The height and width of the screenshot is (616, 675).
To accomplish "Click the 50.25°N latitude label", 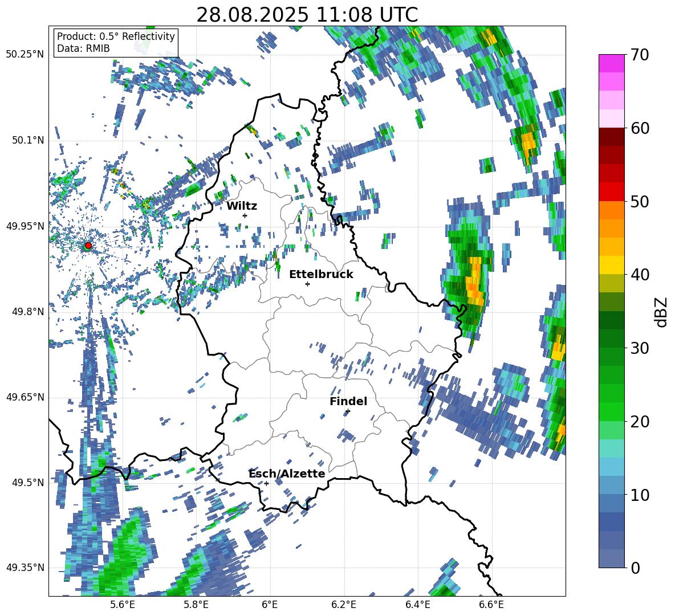I will [25, 55].
